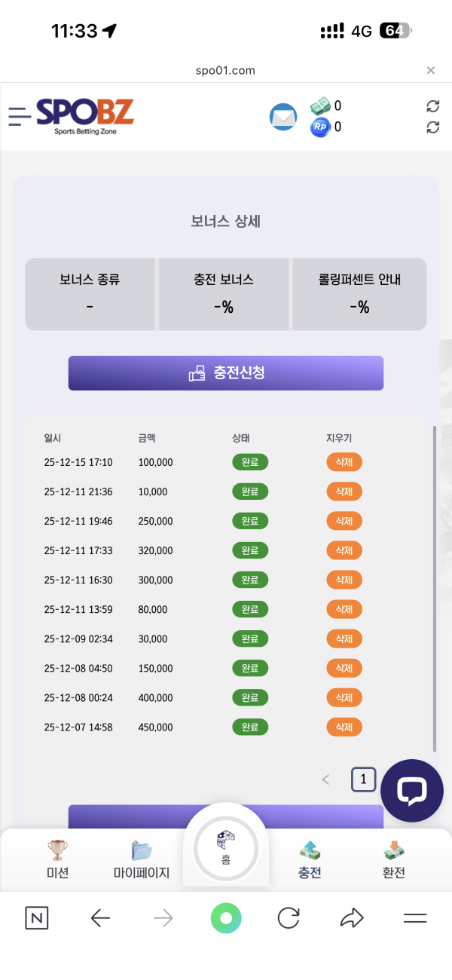Open the live chat support bubble

(x=412, y=790)
